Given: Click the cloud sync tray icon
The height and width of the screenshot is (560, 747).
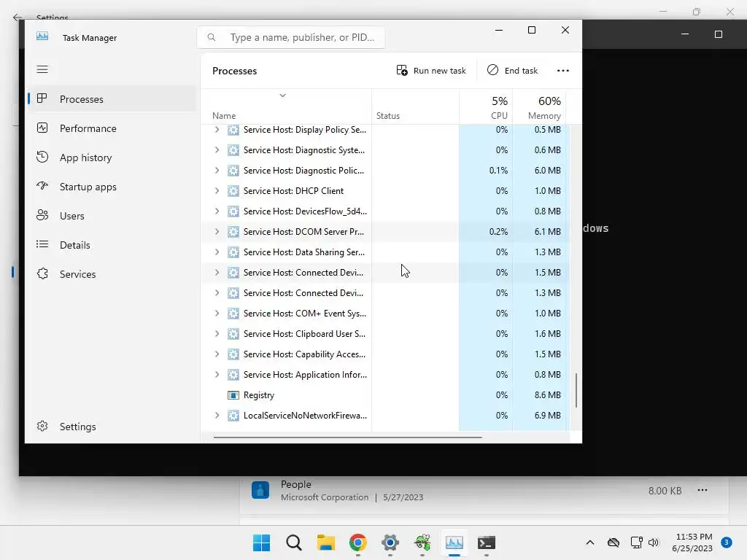Looking at the screenshot, I should (613, 542).
